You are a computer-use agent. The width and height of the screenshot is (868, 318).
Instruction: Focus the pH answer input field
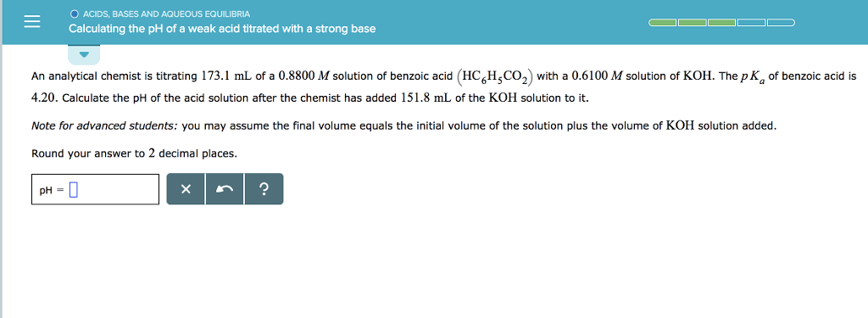pyautogui.click(x=95, y=189)
